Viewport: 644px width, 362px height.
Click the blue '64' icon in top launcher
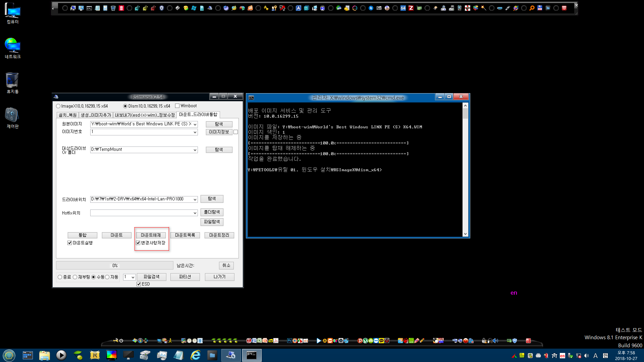(403, 8)
